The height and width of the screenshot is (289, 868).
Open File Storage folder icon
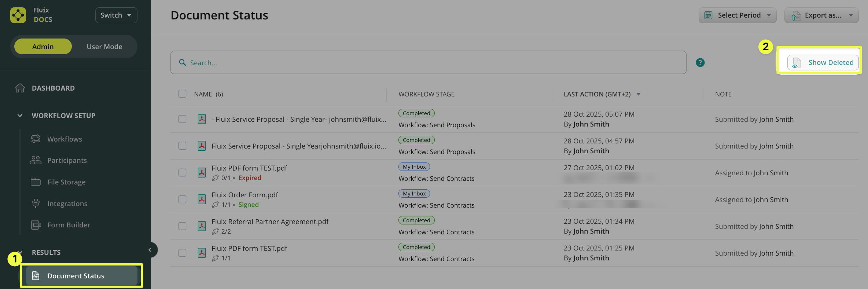(x=36, y=182)
